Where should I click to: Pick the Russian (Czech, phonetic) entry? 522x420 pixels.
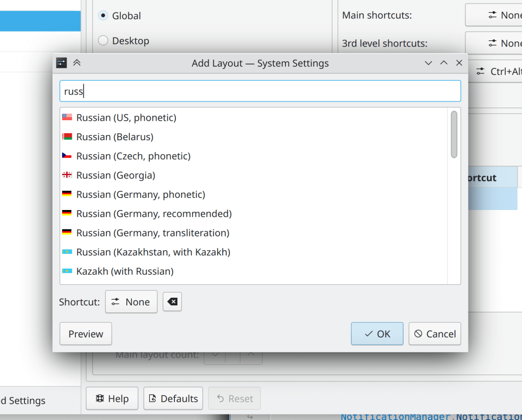(x=133, y=156)
